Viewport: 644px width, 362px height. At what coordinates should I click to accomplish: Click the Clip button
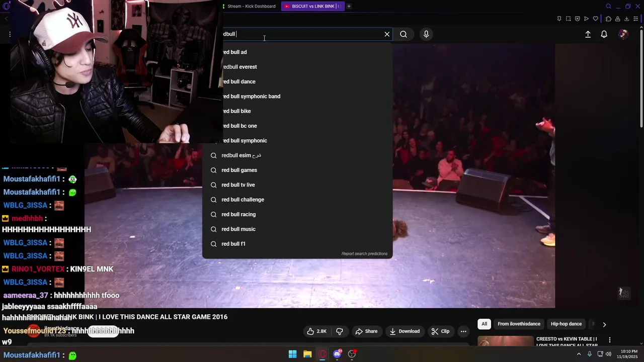coord(440,331)
